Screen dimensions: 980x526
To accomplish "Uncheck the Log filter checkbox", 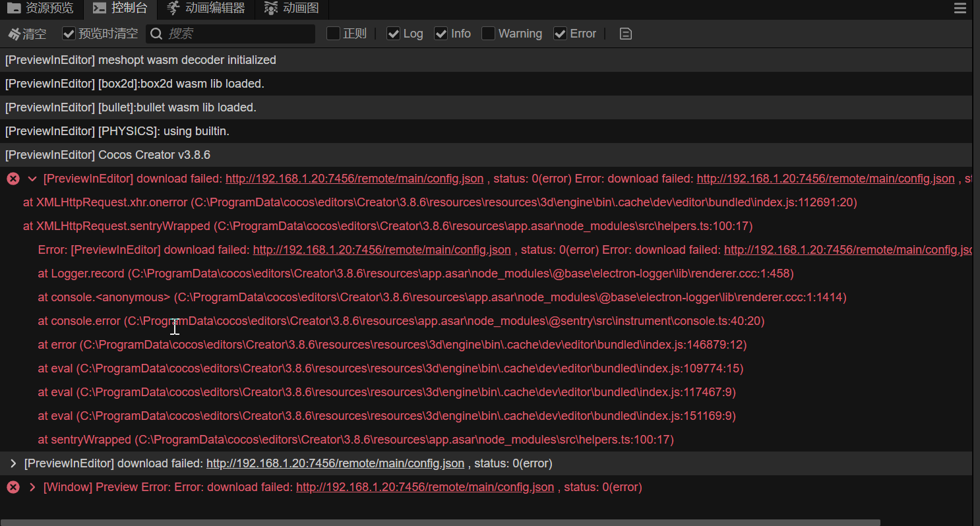I will click(394, 34).
